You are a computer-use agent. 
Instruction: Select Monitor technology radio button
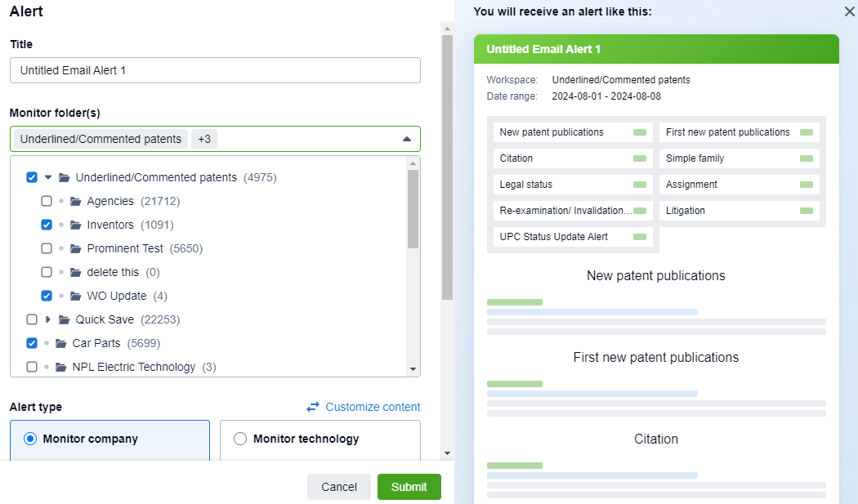tap(240, 439)
